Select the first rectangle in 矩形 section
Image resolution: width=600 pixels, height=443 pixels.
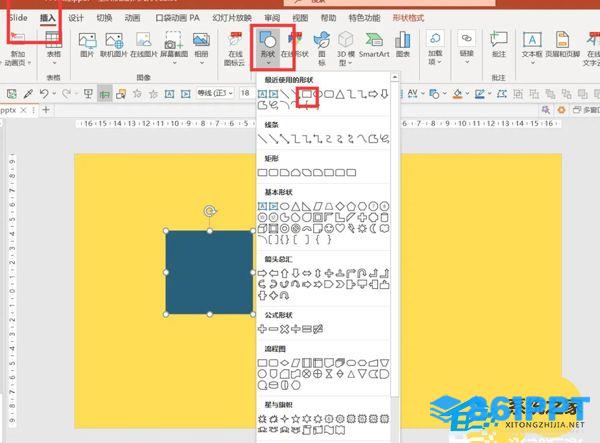coord(262,173)
